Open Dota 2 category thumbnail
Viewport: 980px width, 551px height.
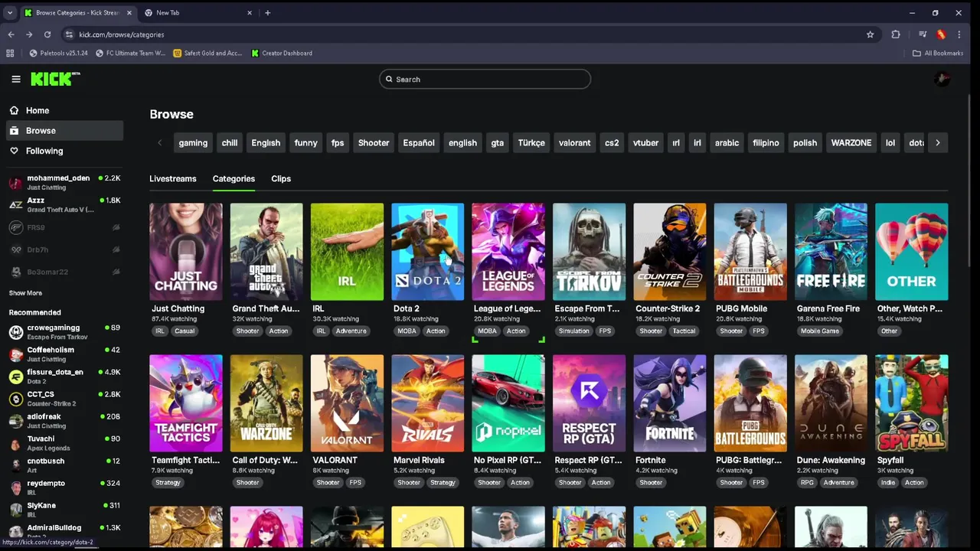428,252
